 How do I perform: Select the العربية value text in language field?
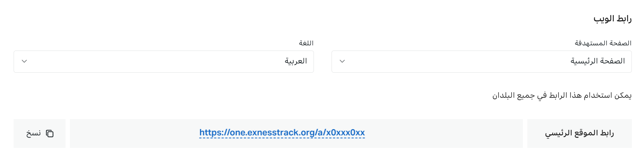tap(296, 61)
